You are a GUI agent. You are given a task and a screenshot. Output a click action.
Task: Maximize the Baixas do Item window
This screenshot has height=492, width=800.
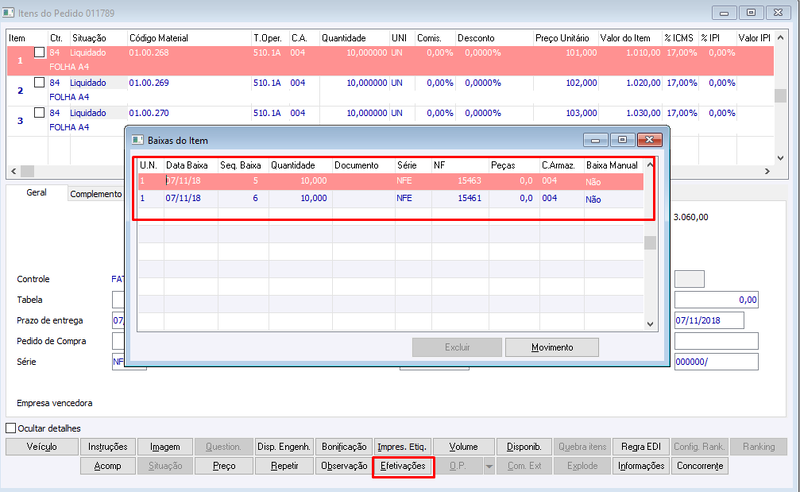click(622, 140)
